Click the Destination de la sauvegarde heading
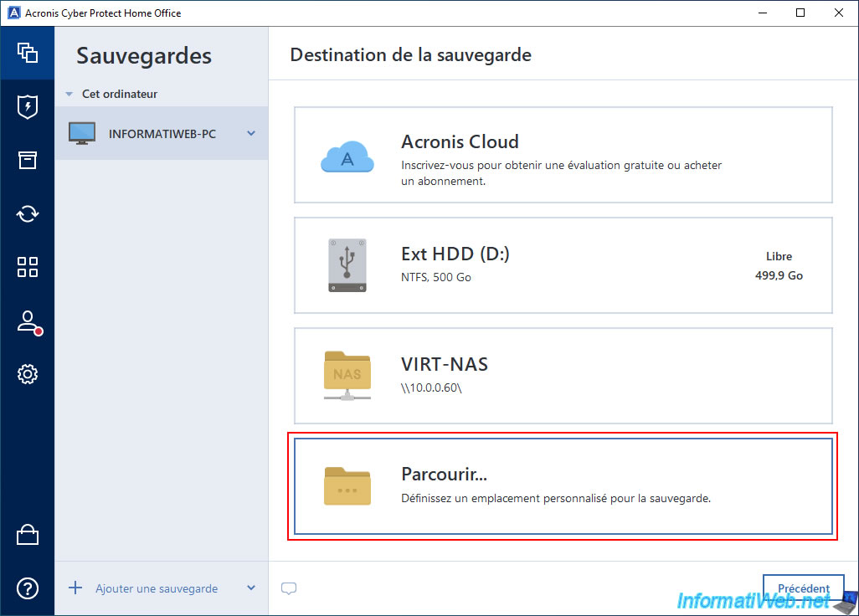The width and height of the screenshot is (859, 616). [x=410, y=54]
